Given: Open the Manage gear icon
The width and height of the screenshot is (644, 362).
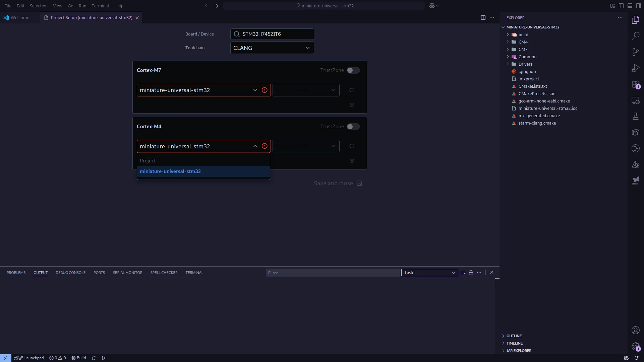Looking at the screenshot, I should pyautogui.click(x=635, y=347).
